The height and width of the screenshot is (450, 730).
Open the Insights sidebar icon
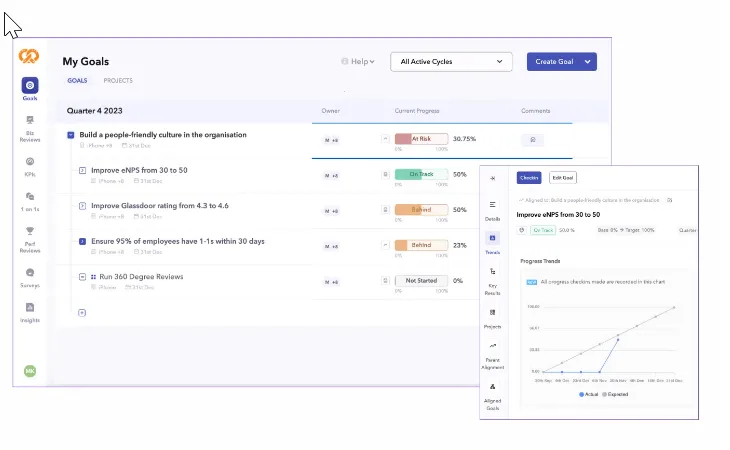30,307
